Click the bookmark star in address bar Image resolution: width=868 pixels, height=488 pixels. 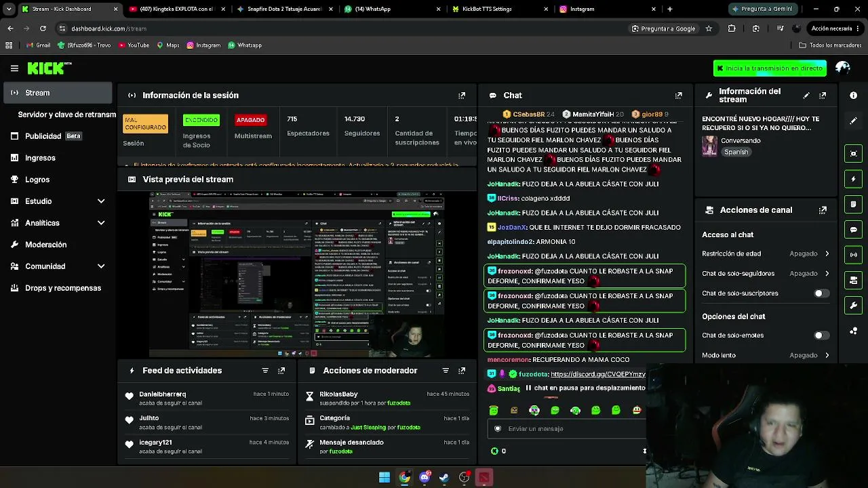coord(709,28)
